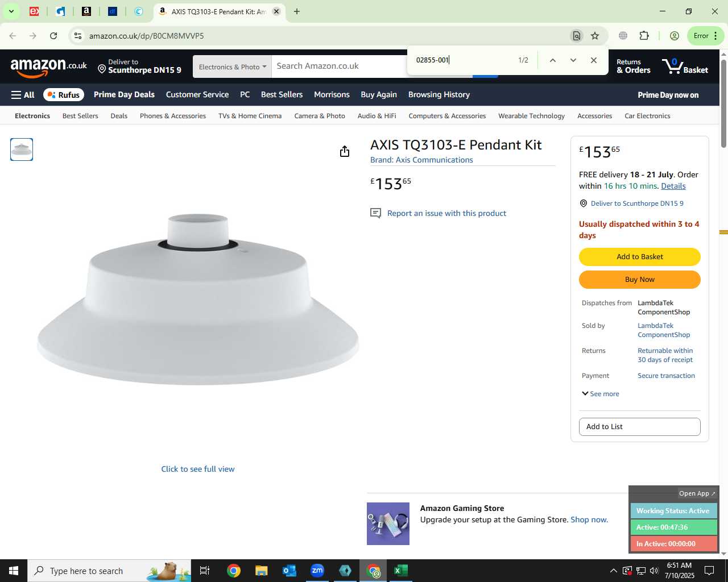
Task: Open delivery Details link
Action: click(x=673, y=186)
